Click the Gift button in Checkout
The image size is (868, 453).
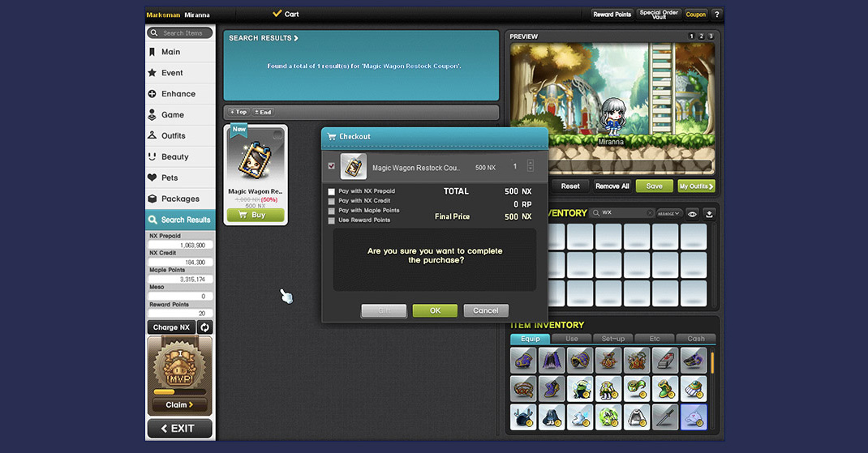[x=385, y=311]
